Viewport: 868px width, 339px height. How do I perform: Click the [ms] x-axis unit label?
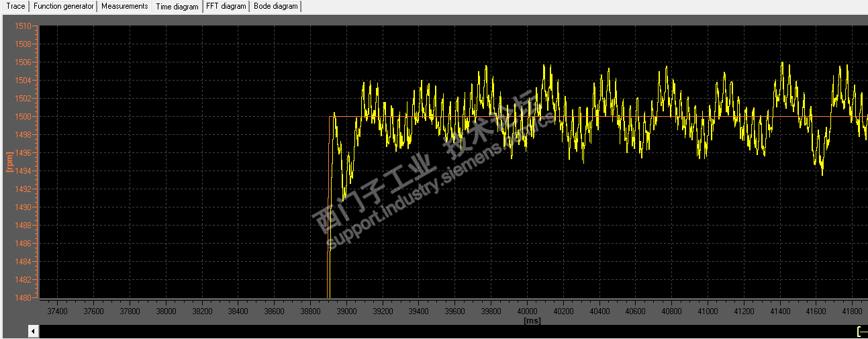[x=532, y=321]
